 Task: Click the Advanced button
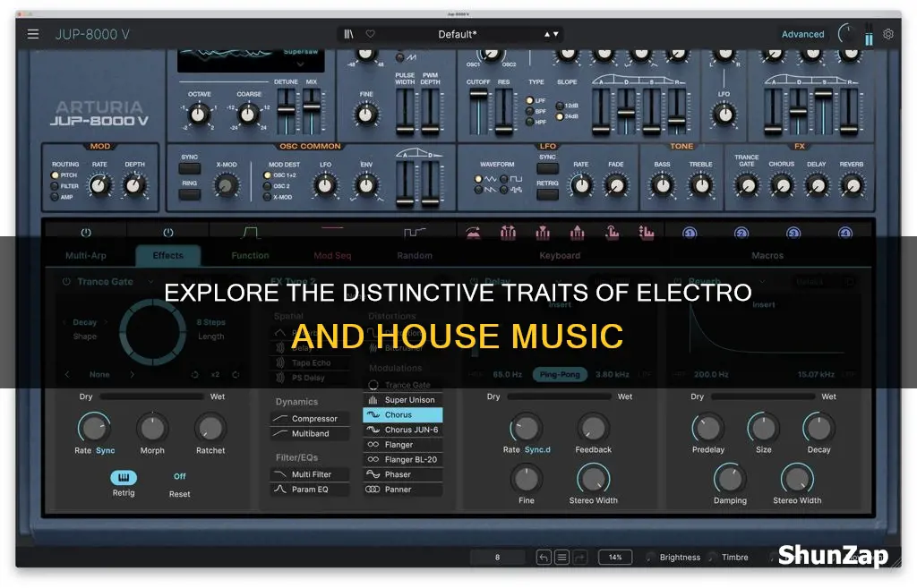(802, 35)
